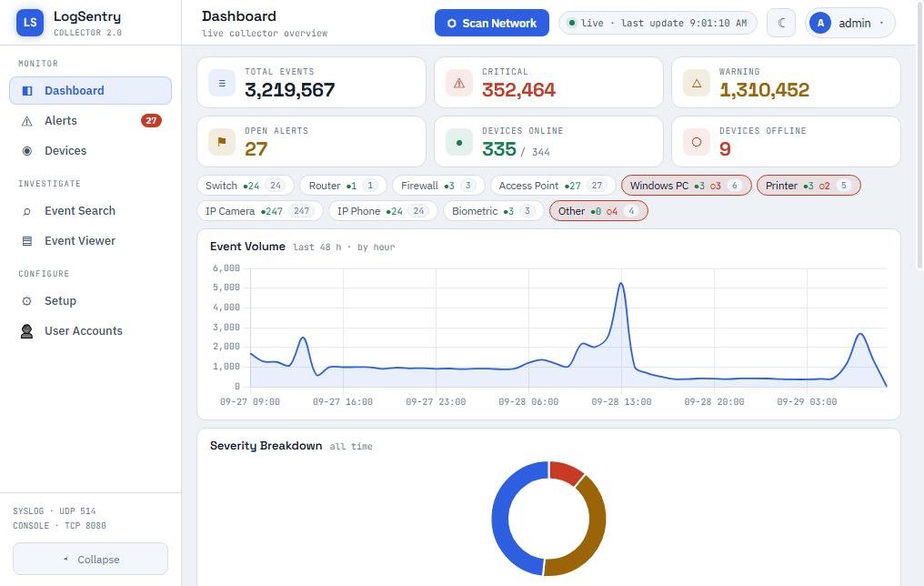
Task: Open the Dashboard sidebar item
Action: click(x=90, y=90)
